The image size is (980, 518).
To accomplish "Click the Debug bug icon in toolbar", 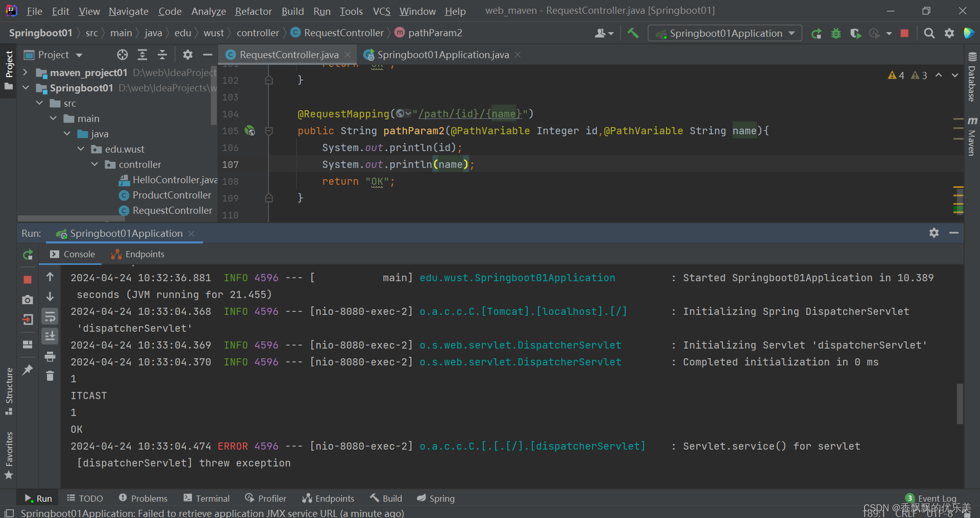I will coord(836,34).
